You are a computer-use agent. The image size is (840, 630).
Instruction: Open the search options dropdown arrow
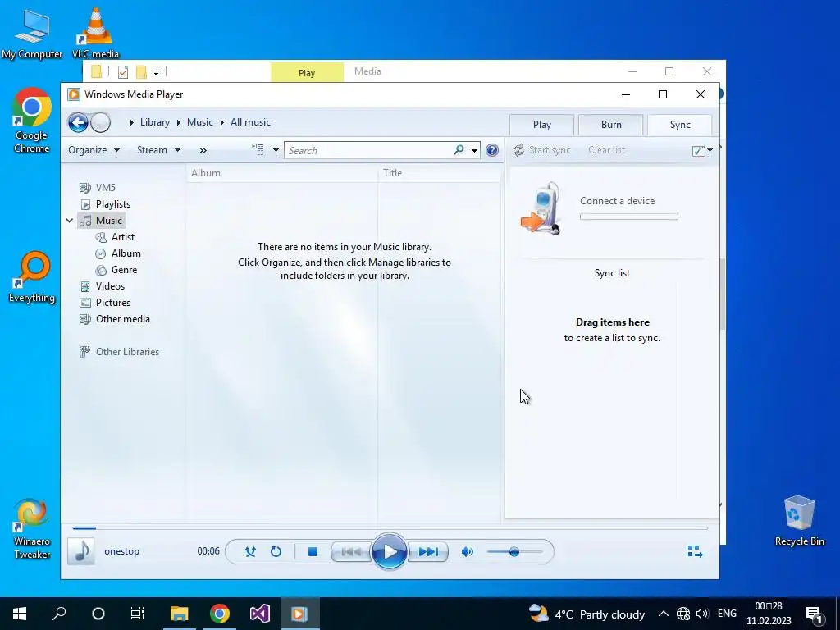(x=475, y=151)
